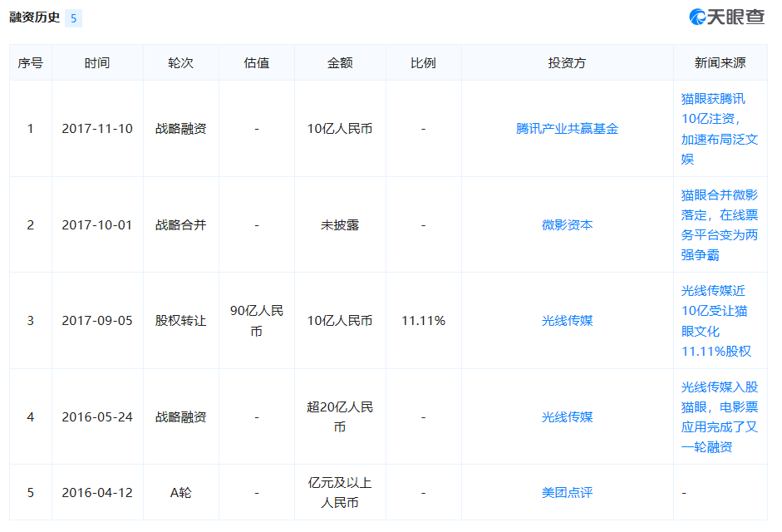This screenshot has height=532, width=782.
Task: Select the date 2016-04-12
Action: point(97,493)
